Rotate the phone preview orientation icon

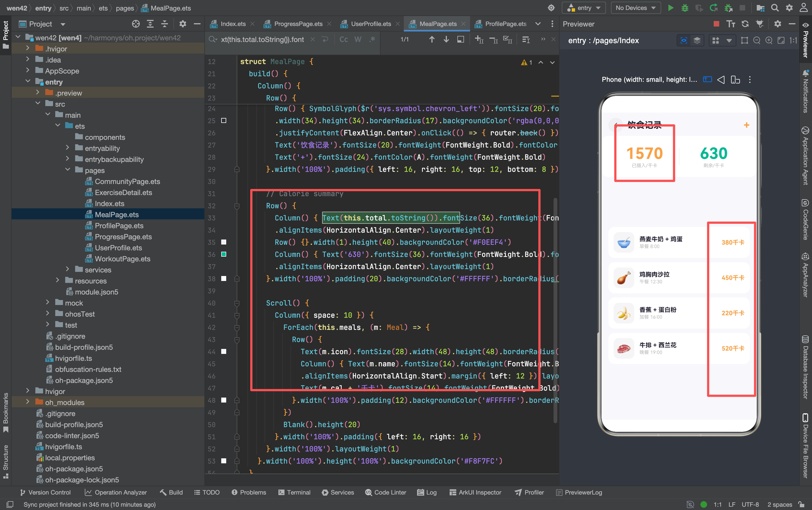(735, 80)
